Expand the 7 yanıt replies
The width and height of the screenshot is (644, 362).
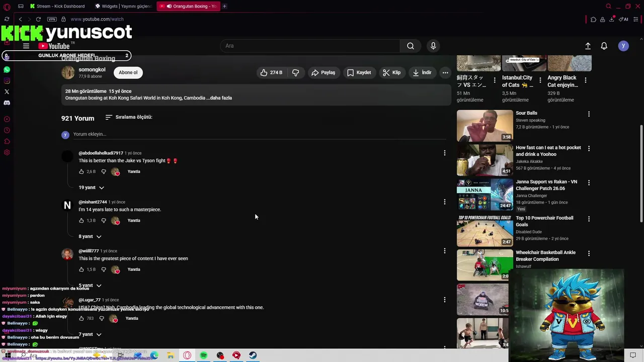pos(90,334)
